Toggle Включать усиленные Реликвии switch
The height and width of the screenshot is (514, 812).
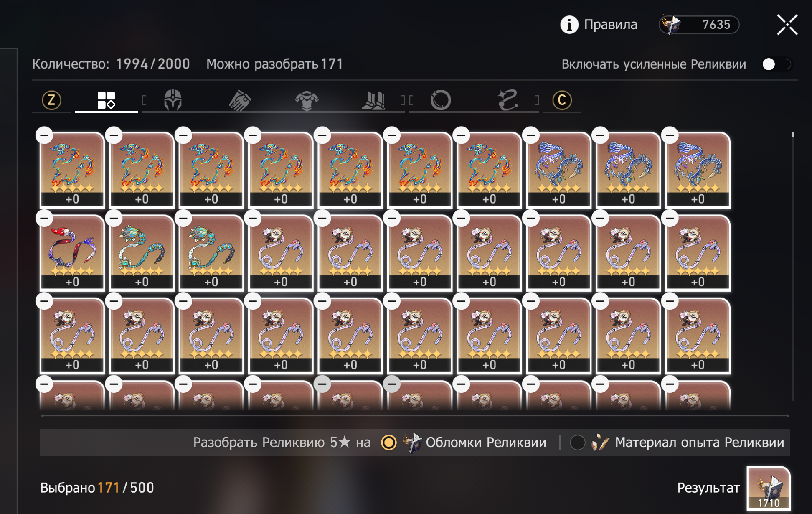(x=776, y=64)
